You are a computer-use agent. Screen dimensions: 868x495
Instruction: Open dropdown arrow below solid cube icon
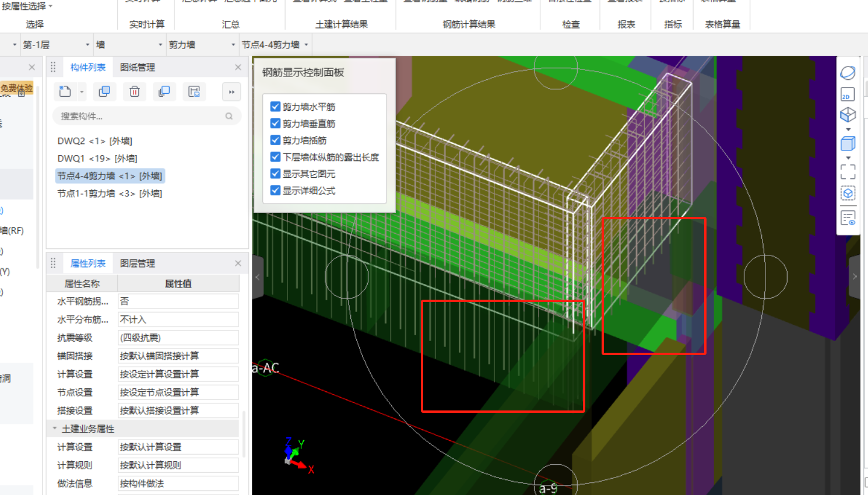(x=848, y=158)
